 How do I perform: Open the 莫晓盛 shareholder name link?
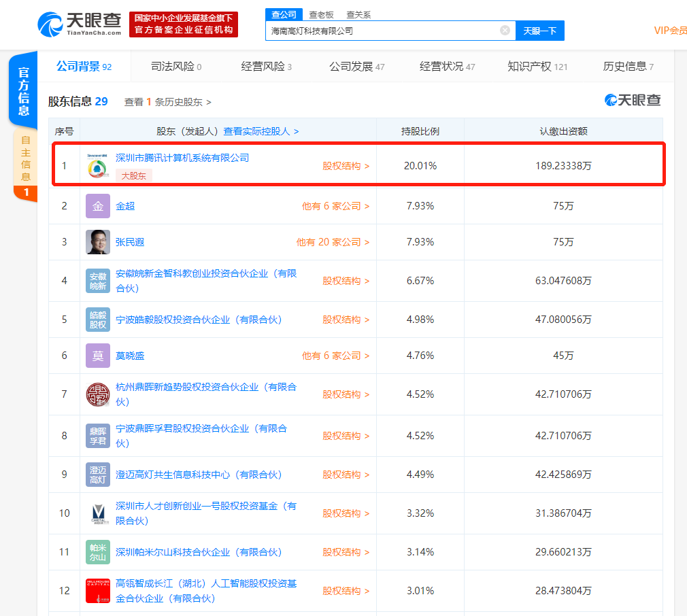coord(130,356)
